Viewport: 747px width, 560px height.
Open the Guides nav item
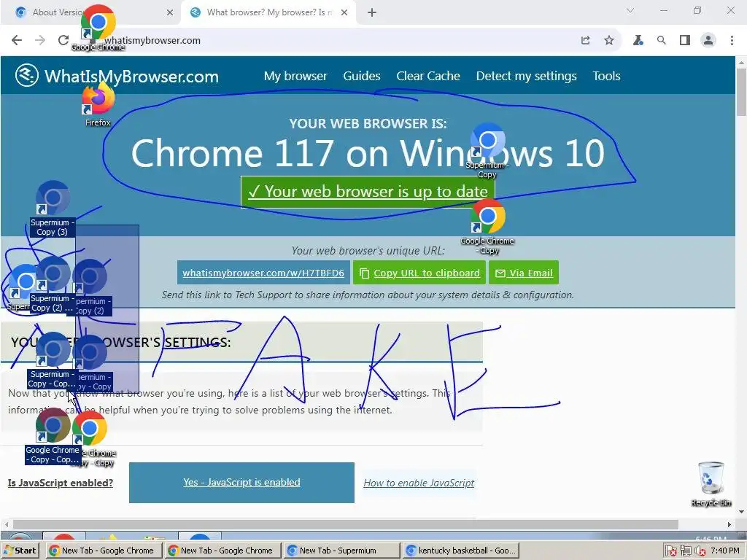pyautogui.click(x=362, y=76)
